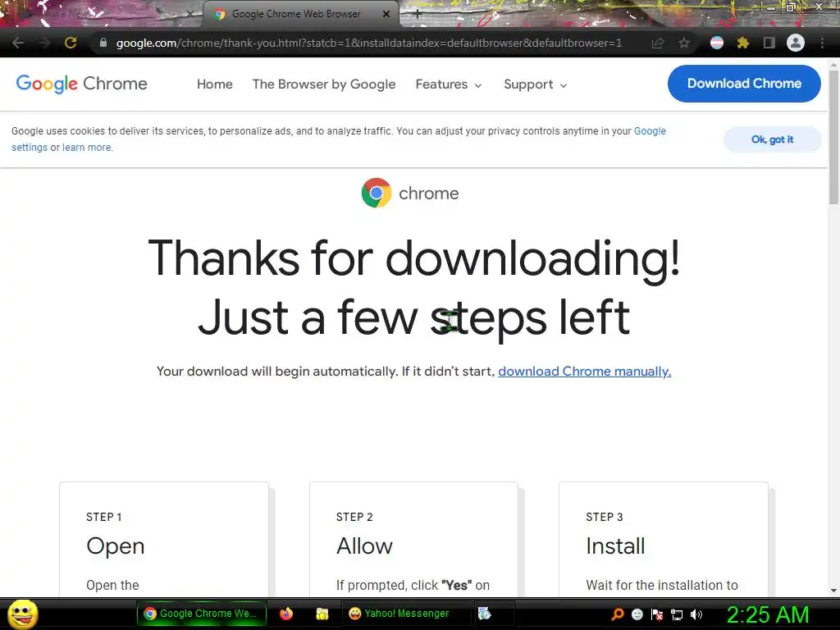
Task: Open the striped flag extension icon
Action: [x=717, y=43]
